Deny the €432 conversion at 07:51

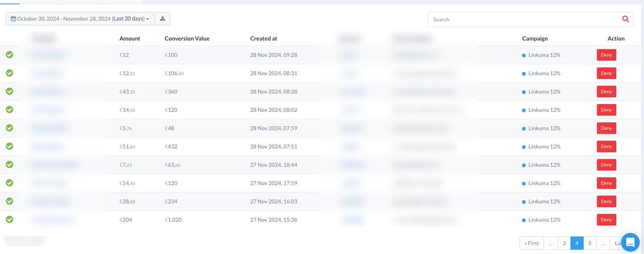click(606, 146)
